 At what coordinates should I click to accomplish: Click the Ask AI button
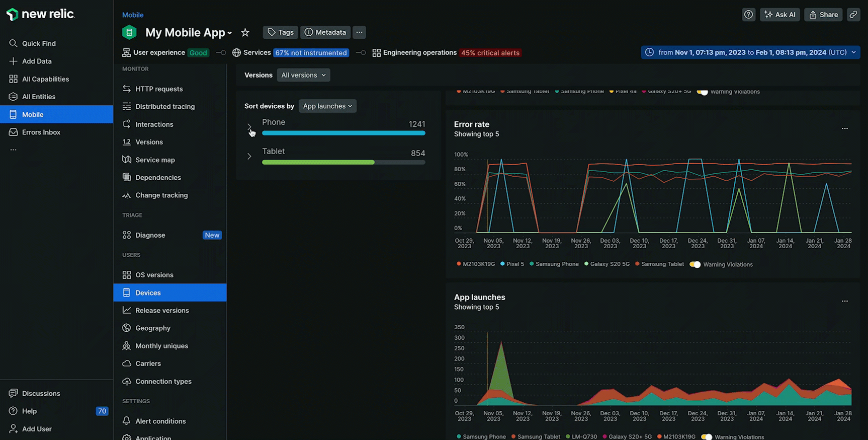pyautogui.click(x=780, y=15)
